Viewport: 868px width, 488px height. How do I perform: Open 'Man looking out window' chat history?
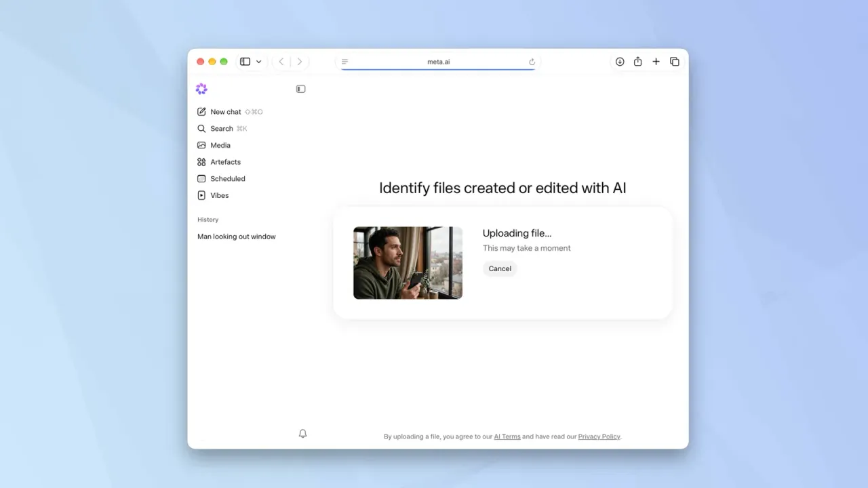coord(237,237)
